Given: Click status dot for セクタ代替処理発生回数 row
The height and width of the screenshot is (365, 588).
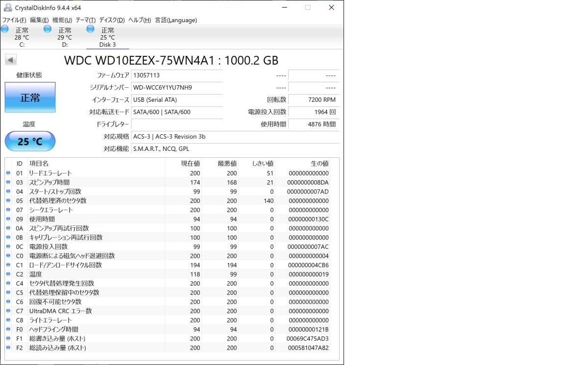Looking at the screenshot, I should [x=8, y=283].
